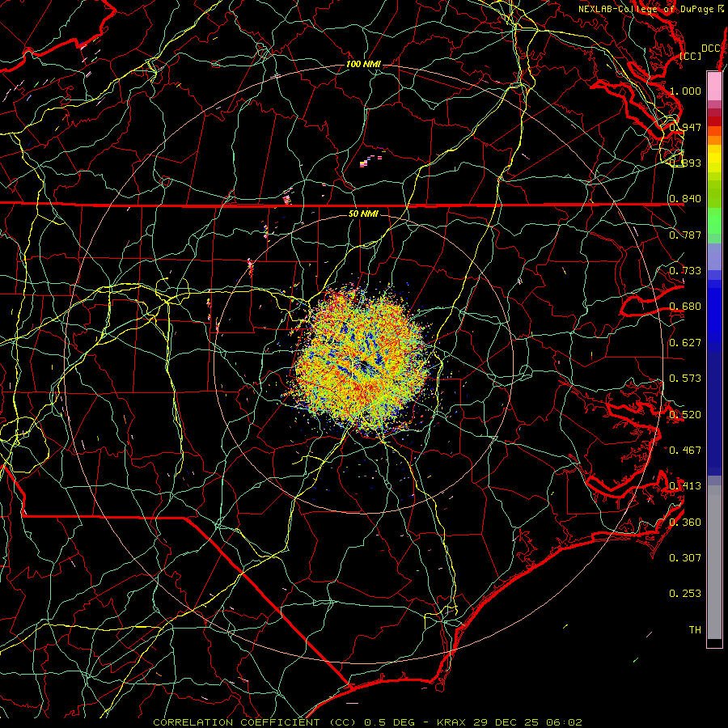Click the radar echo cluster at map center
This screenshot has width=728, height=728.
click(364, 362)
